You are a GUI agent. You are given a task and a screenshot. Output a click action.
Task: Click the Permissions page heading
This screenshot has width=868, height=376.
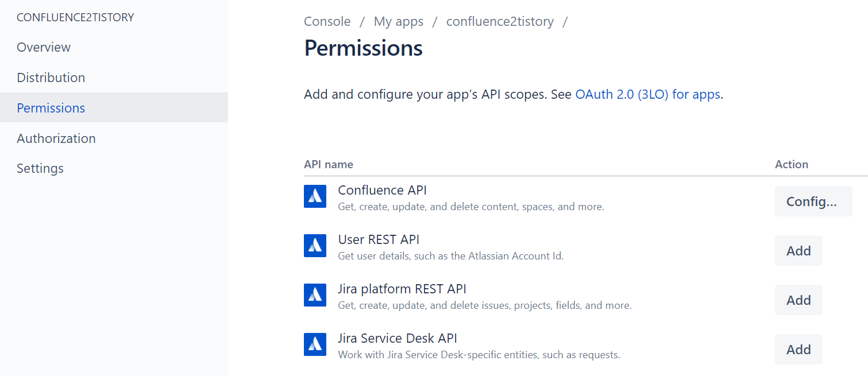[x=364, y=48]
